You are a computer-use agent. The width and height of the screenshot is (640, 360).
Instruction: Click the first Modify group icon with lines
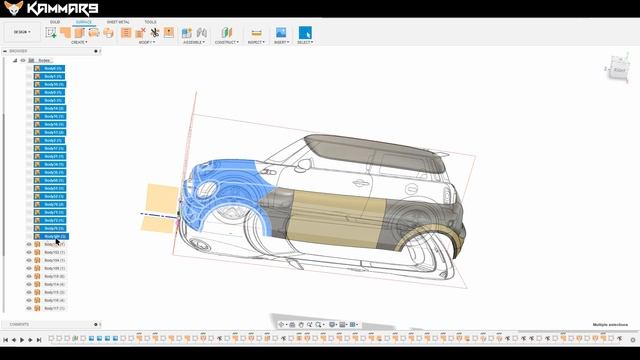coord(126,33)
